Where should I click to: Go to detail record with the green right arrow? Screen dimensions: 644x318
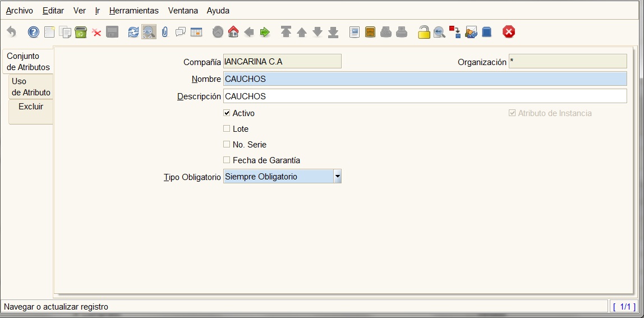(x=265, y=31)
